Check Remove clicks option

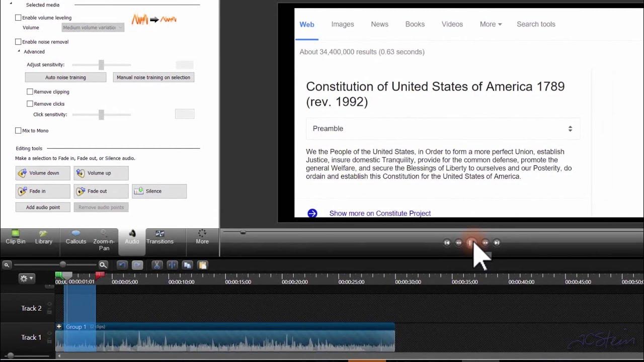pyautogui.click(x=30, y=104)
